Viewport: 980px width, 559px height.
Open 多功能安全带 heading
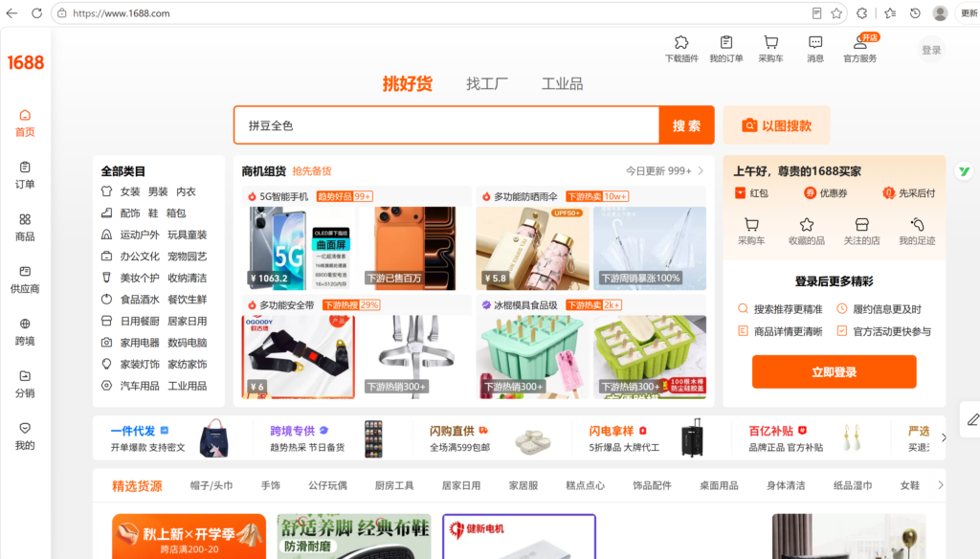[x=287, y=305]
